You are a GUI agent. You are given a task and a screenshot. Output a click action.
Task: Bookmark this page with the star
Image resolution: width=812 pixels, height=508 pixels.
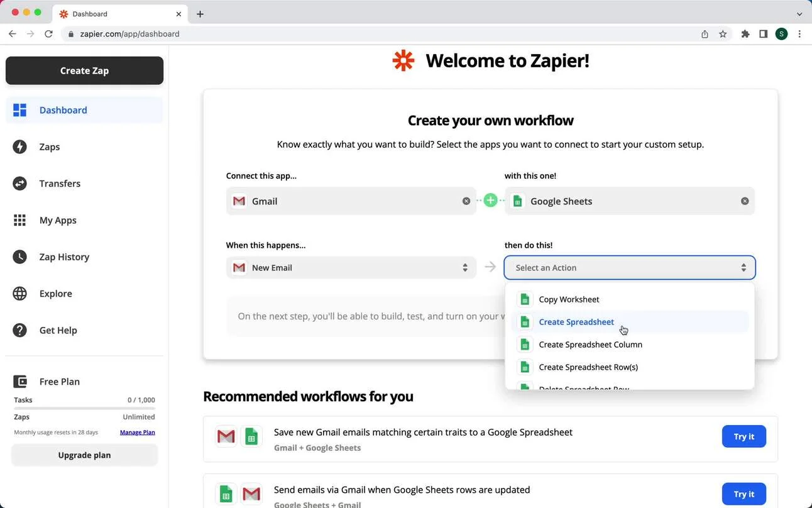click(x=723, y=34)
